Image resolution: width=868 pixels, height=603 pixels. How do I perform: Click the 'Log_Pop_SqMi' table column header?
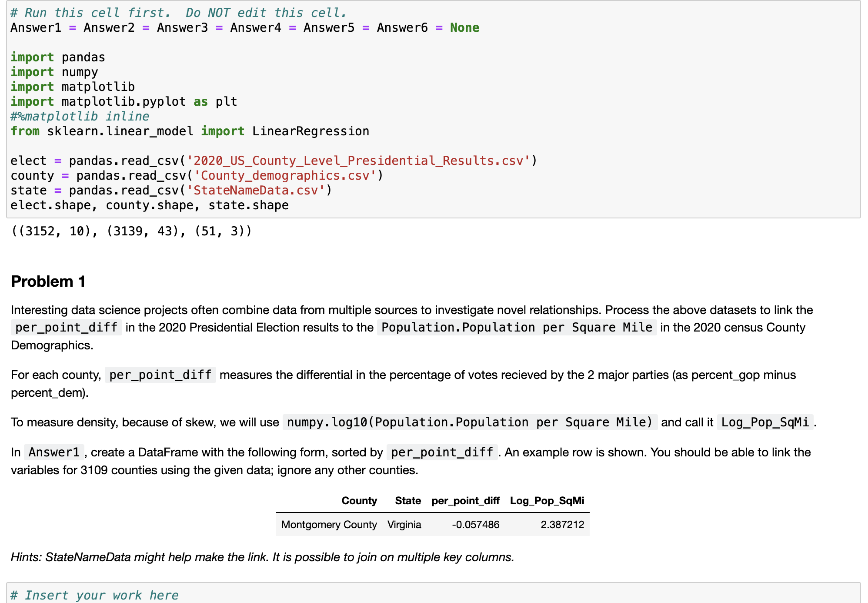tap(547, 501)
